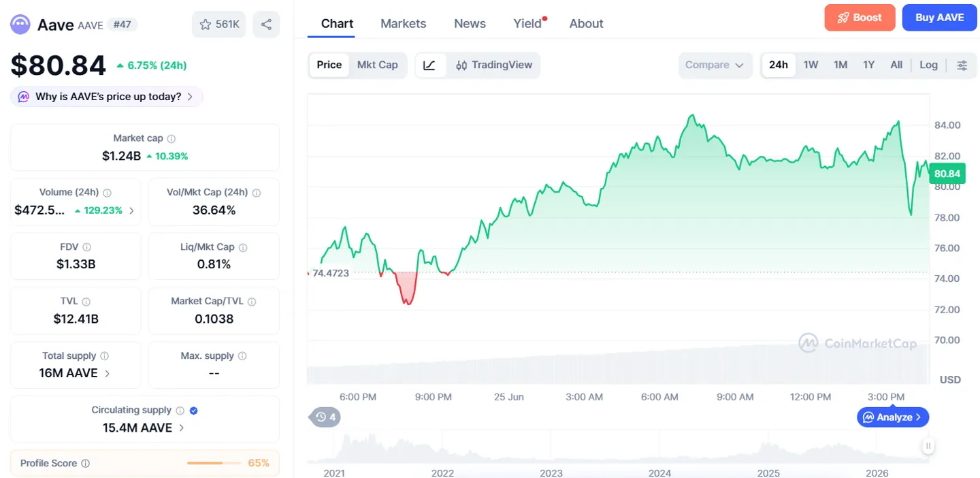Set chart range to All
This screenshot has height=478, width=980.
[x=896, y=65]
